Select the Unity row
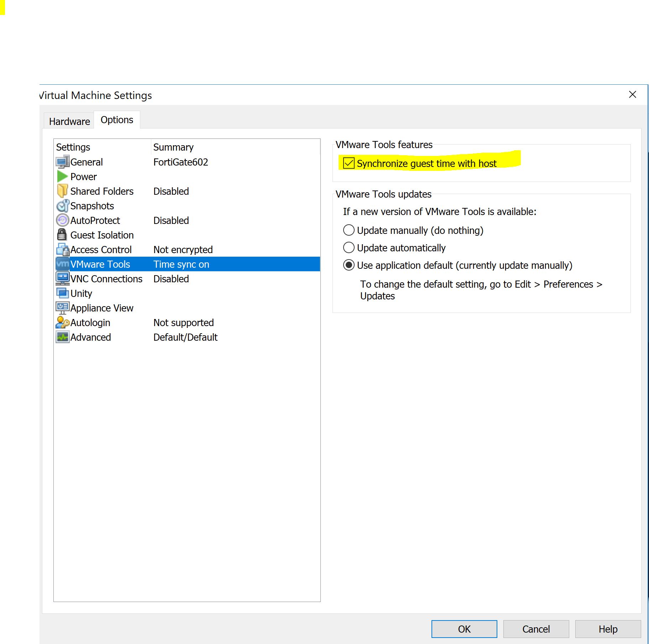The height and width of the screenshot is (644, 649). [x=187, y=293]
